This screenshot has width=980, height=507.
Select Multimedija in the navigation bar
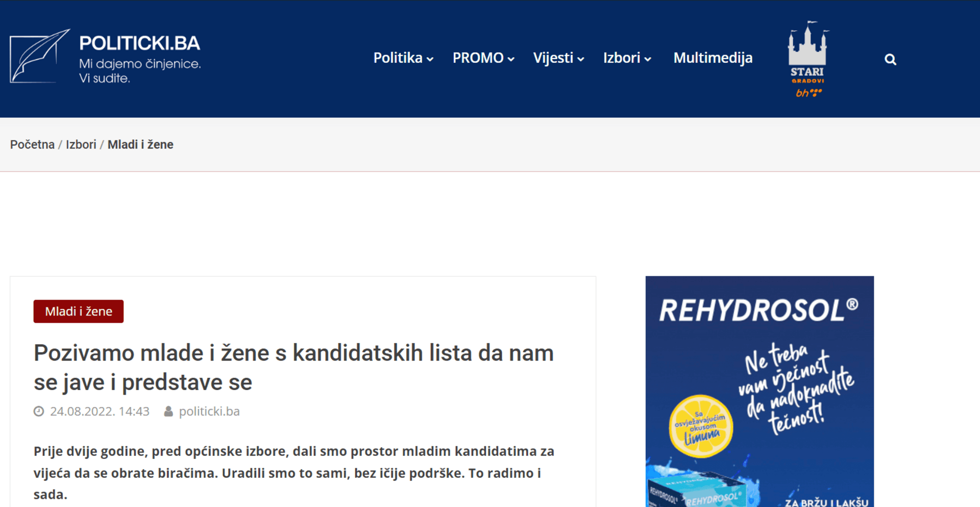click(x=713, y=58)
